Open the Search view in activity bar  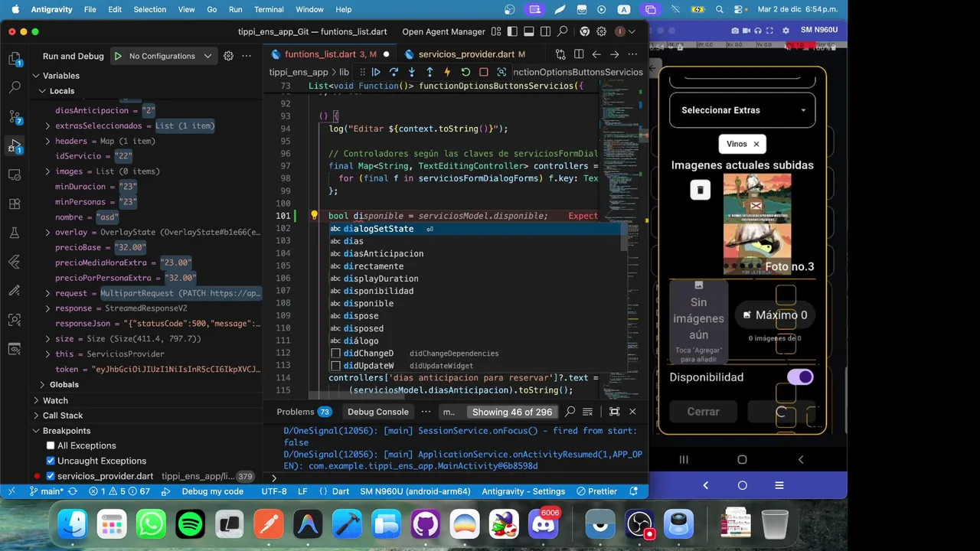(15, 88)
